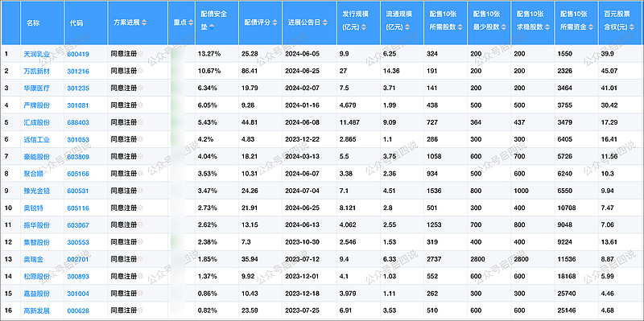
Task: Click info icon beside 同意注册 for 华康医疗
Action: click(x=140, y=88)
